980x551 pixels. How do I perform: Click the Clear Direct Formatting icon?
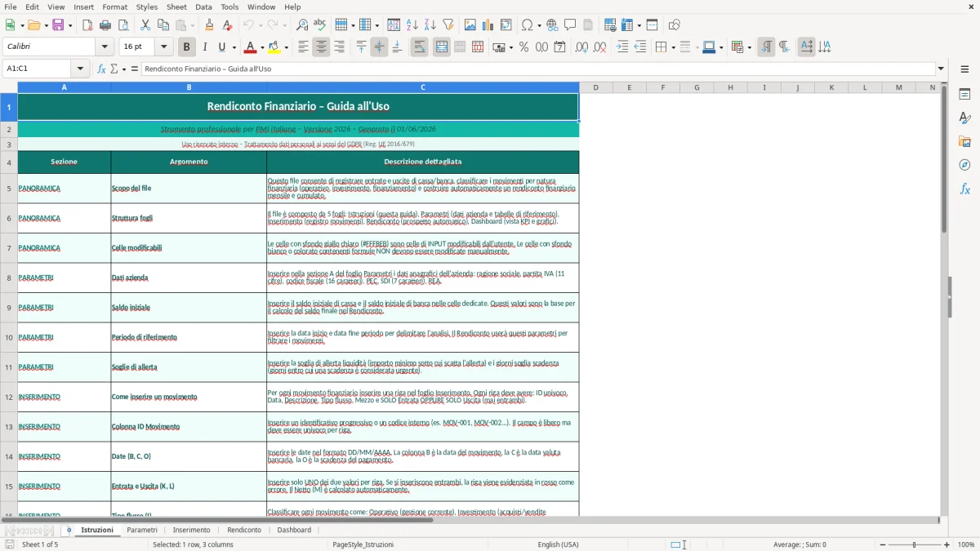pos(228,25)
